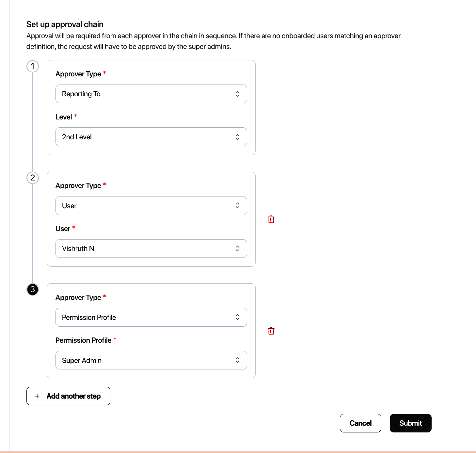
Task: Delete step 3 with trash icon
Action: pos(271,331)
